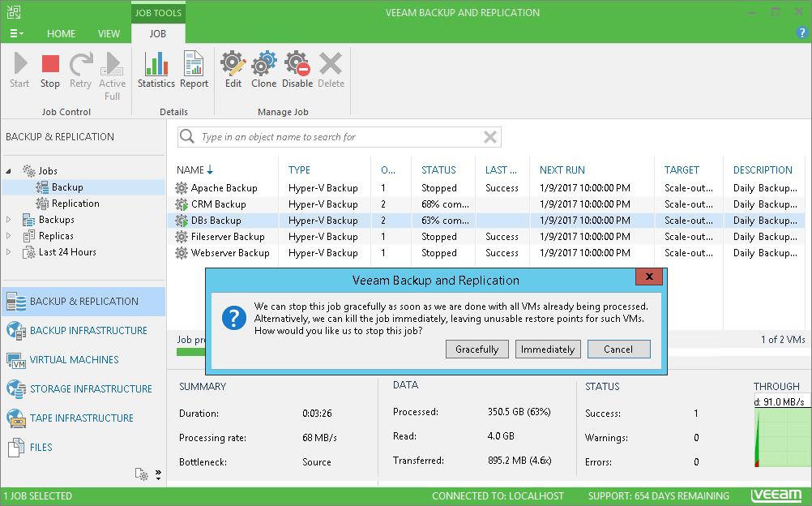Disable the selected job
The image size is (812, 506).
pos(297,71)
